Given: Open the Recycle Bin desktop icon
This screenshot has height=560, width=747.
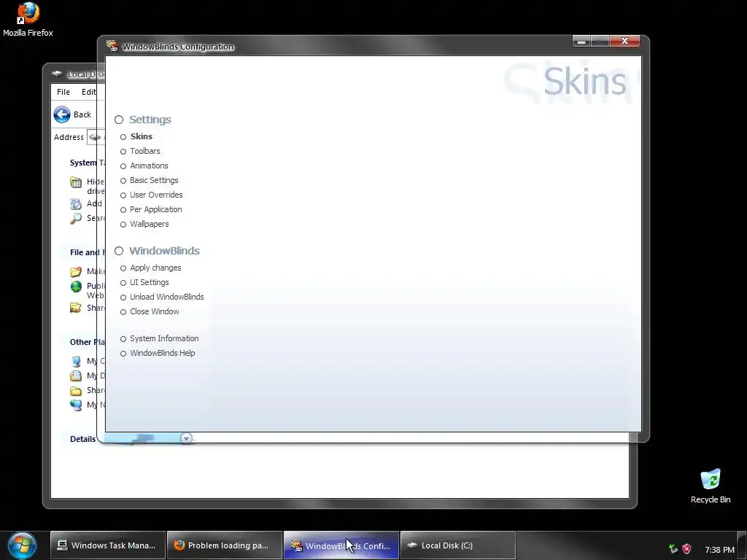Looking at the screenshot, I should pyautogui.click(x=711, y=486).
